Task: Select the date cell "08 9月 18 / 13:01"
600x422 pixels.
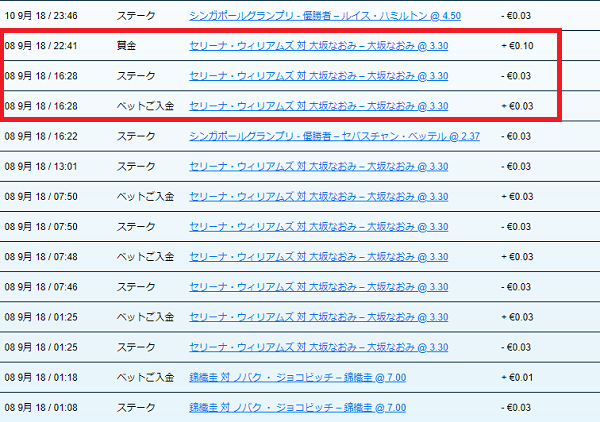Action: pyautogui.click(x=41, y=166)
